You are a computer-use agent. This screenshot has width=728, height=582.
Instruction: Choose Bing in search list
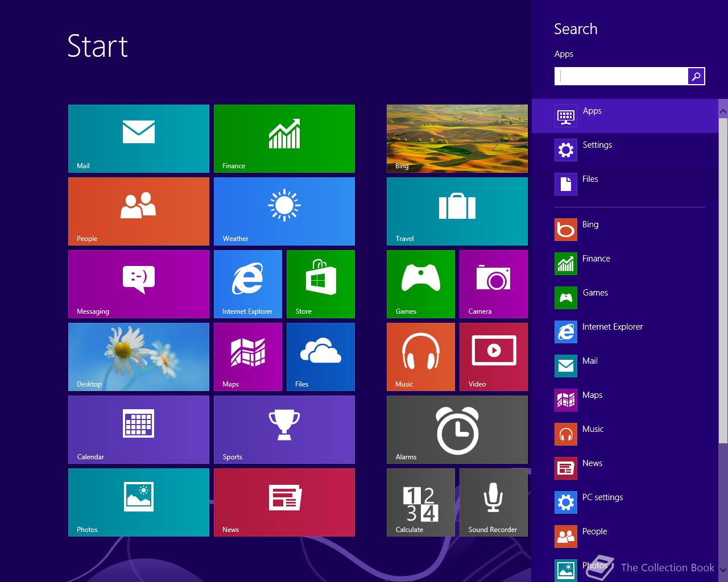[x=625, y=230]
